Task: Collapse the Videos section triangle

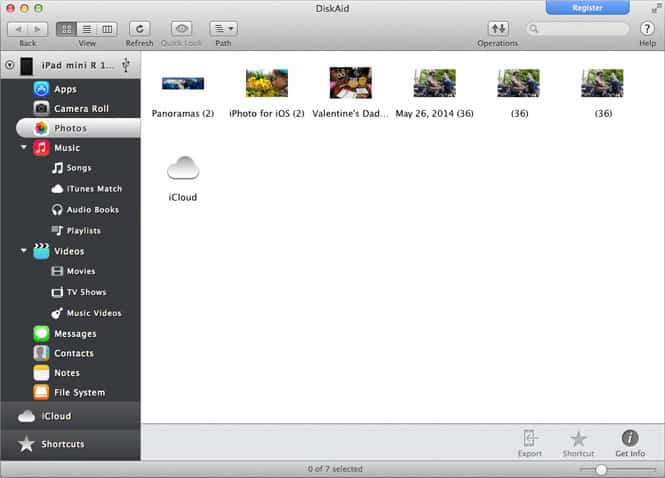Action: click(x=23, y=251)
